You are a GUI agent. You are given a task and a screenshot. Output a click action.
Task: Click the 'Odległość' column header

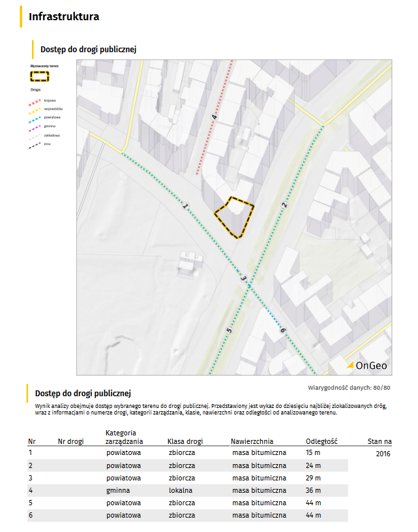tap(320, 441)
